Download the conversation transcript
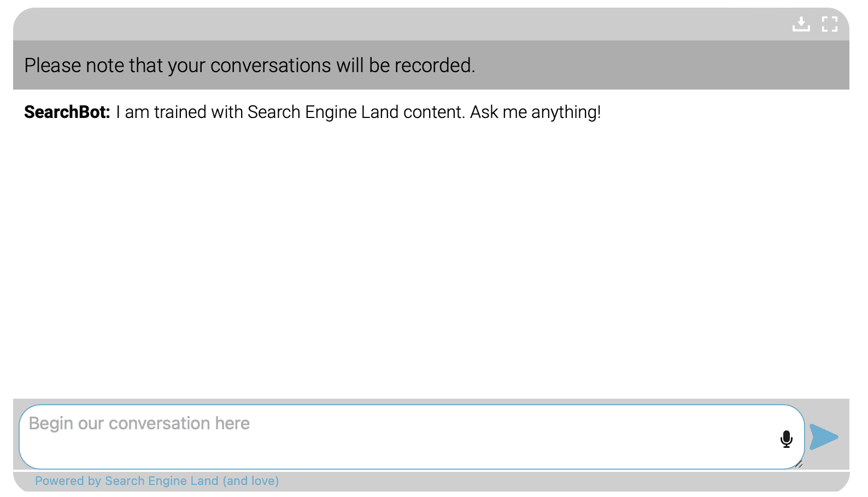The height and width of the screenshot is (497, 868). point(801,24)
